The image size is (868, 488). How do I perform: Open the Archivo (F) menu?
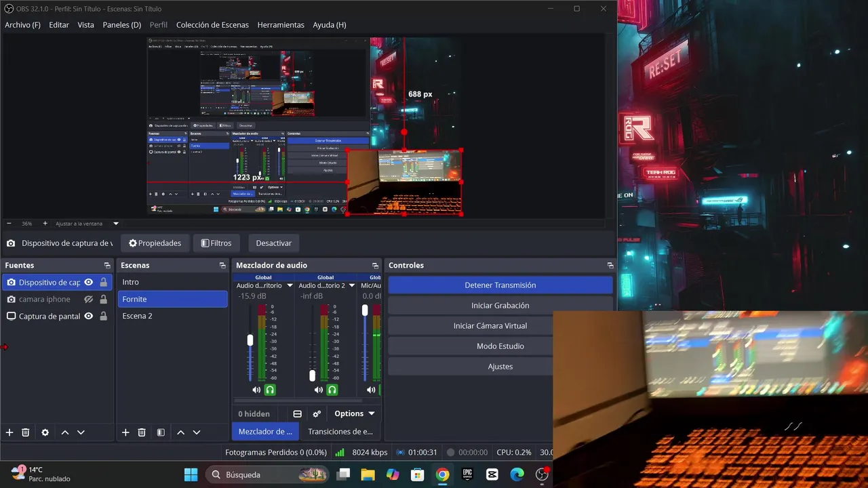coord(22,25)
